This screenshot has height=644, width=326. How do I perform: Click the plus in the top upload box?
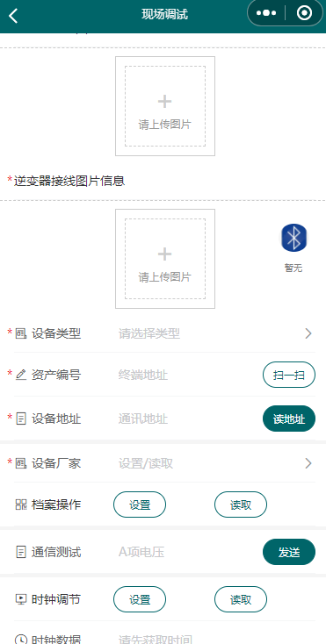click(165, 102)
